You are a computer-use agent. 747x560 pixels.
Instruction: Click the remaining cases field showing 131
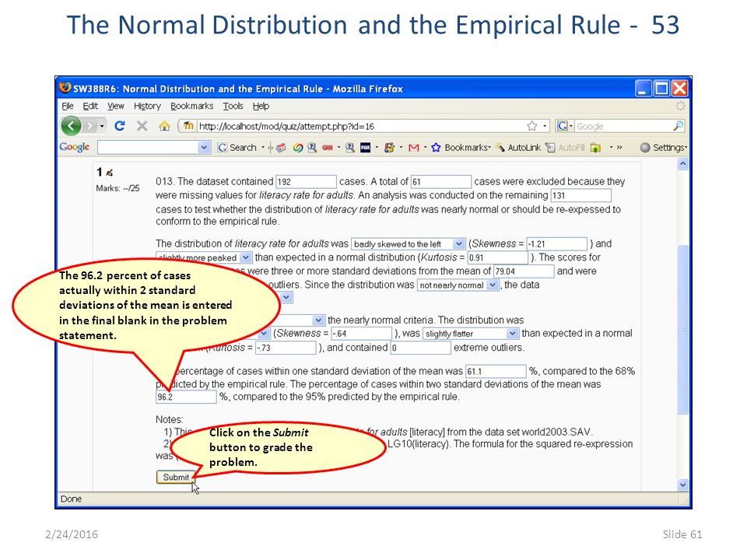580,195
